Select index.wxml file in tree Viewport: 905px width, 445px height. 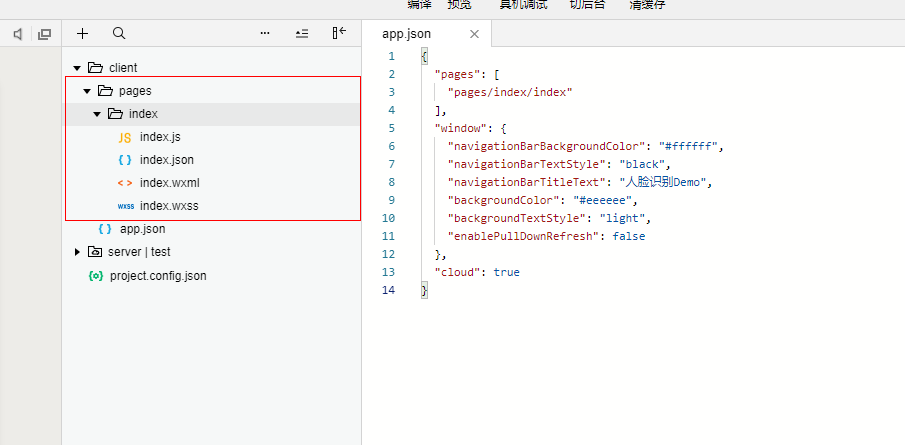point(169,183)
